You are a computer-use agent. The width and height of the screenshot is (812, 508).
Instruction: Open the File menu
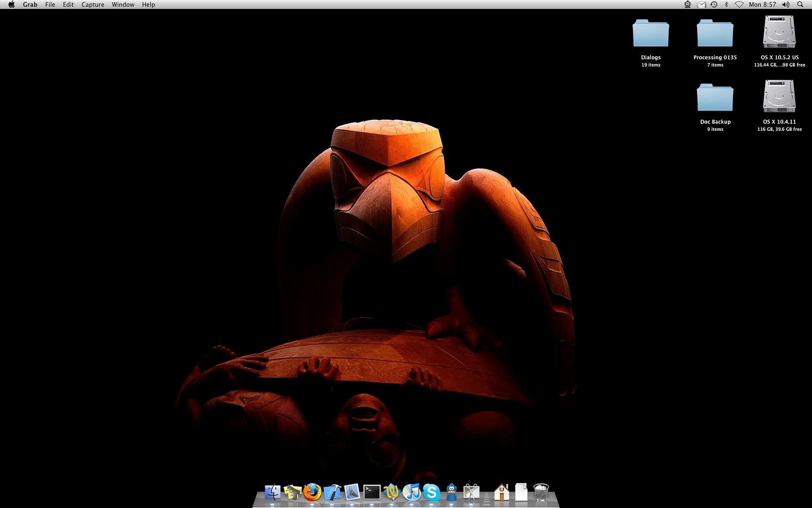coord(50,5)
